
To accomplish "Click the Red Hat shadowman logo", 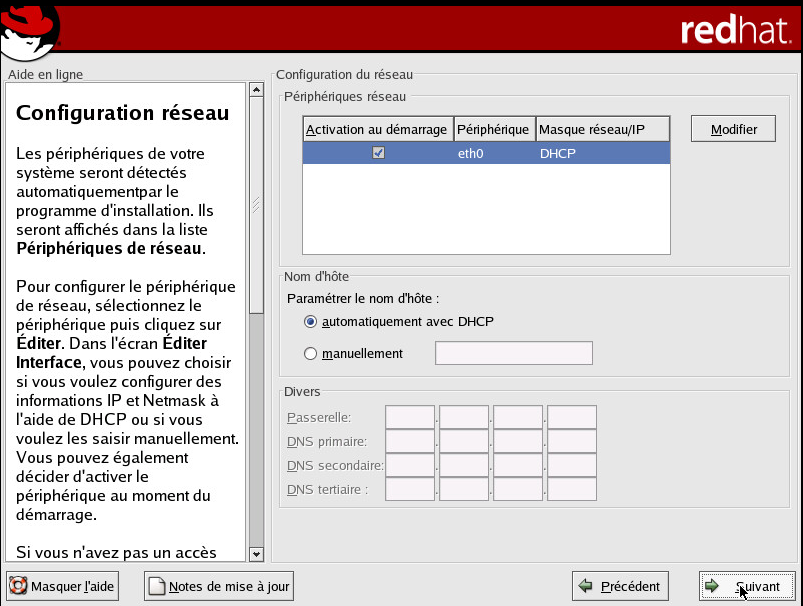I will click(32, 29).
